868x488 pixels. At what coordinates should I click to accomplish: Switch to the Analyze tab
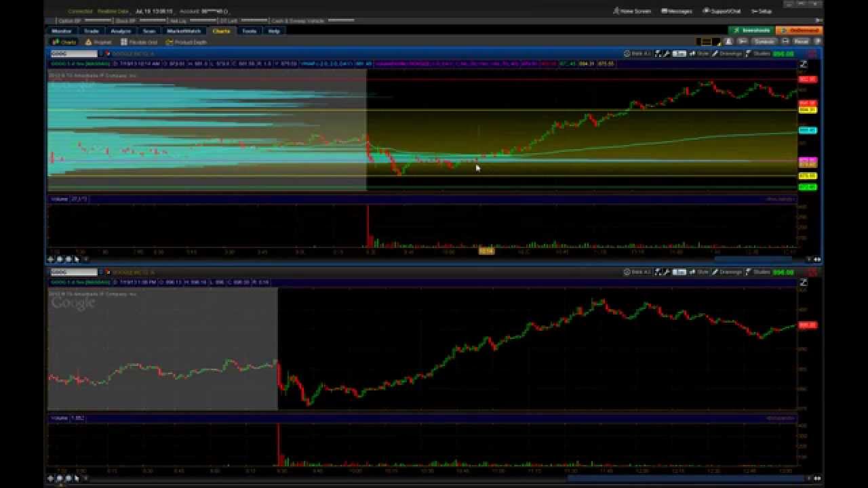pos(121,31)
